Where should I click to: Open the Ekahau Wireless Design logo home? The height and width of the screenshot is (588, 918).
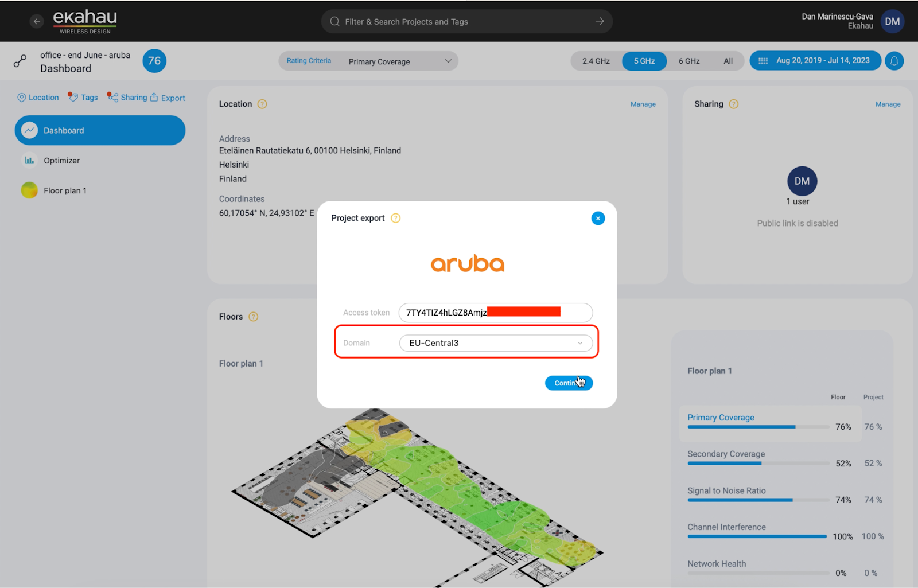[85, 22]
